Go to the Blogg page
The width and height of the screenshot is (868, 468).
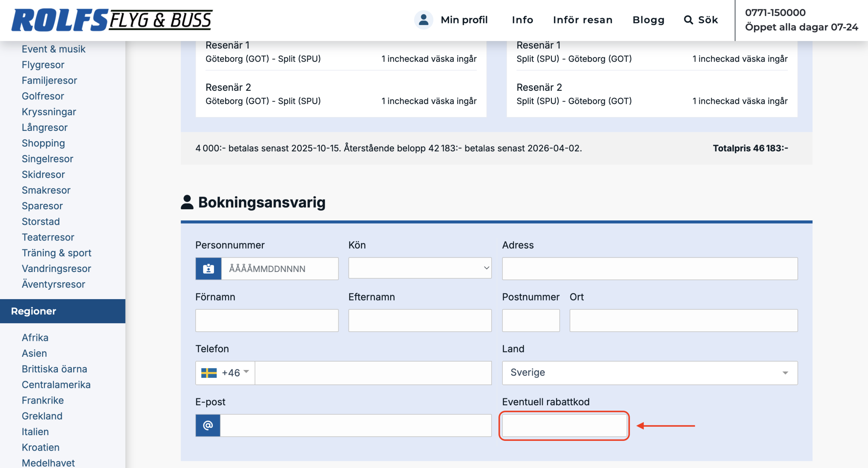[648, 20]
